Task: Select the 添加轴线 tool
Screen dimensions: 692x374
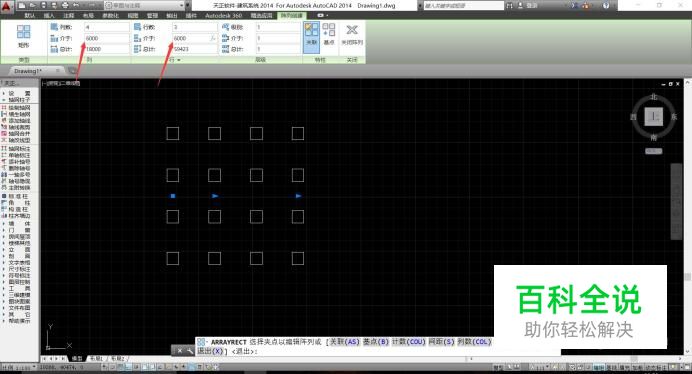Action: pos(16,121)
